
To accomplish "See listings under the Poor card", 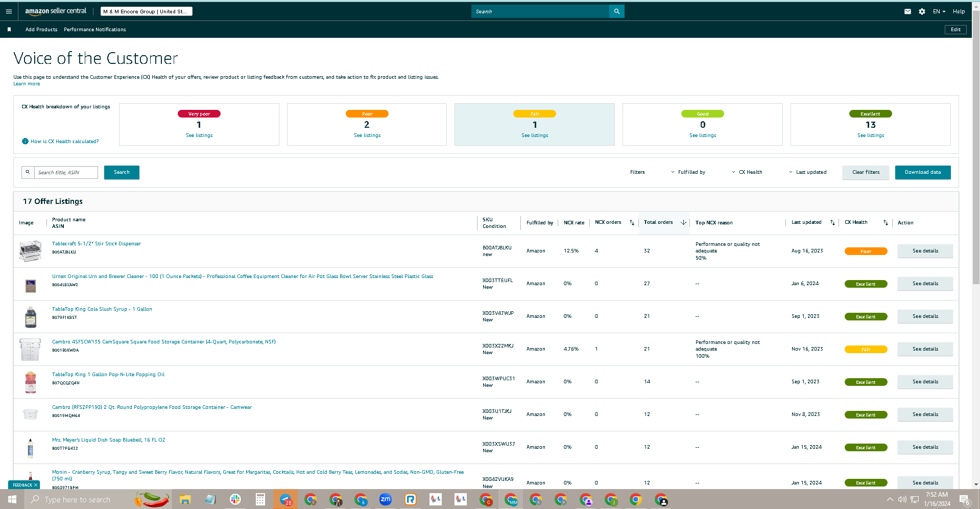I will coord(367,135).
